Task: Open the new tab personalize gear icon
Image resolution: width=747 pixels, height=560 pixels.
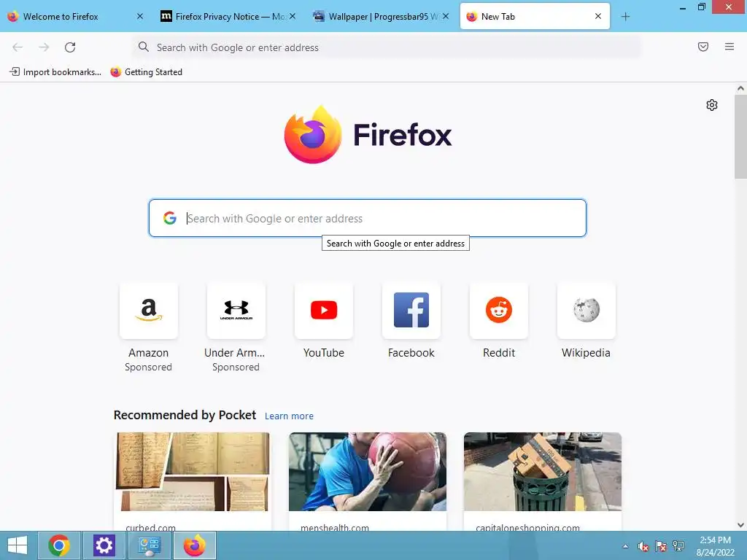Action: (712, 105)
